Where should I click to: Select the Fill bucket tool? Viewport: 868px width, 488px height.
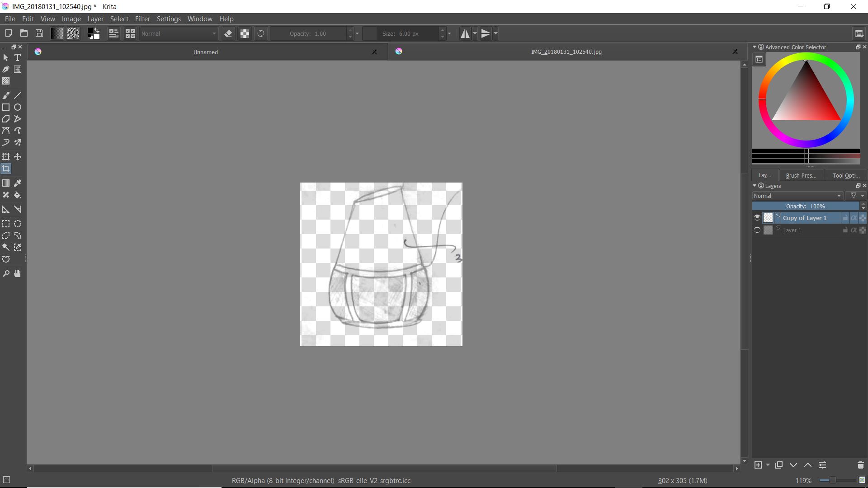(18, 195)
